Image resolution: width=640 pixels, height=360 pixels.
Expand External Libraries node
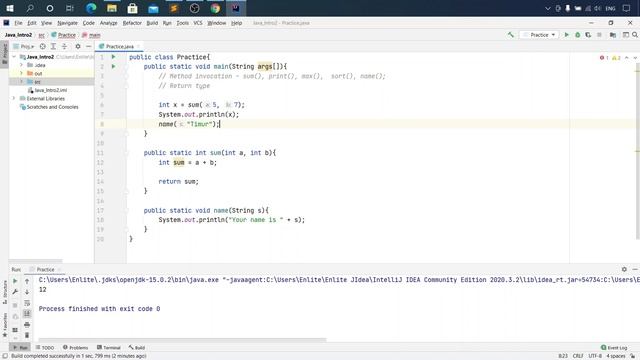tap(14, 98)
